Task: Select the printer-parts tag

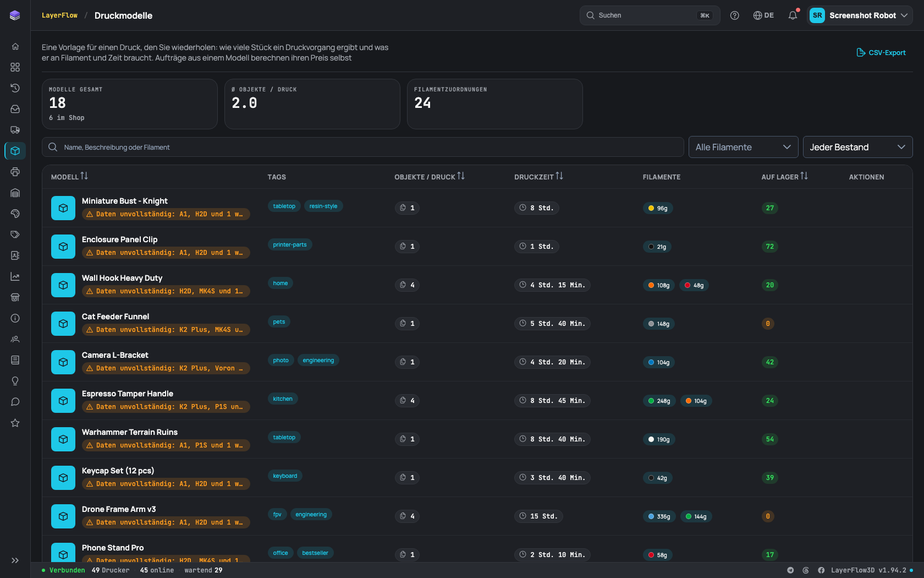Action: 290,245
